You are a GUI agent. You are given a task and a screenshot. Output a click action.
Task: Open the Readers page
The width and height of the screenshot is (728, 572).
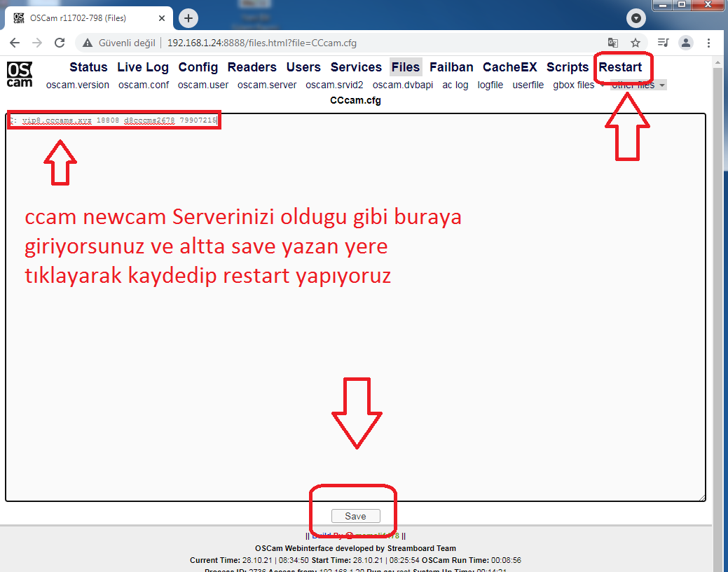click(x=252, y=67)
